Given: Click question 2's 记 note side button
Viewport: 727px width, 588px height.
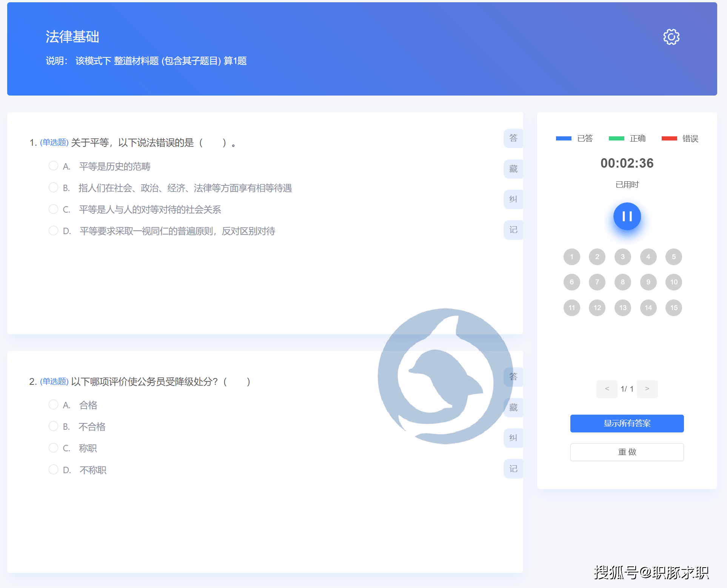Looking at the screenshot, I should click(x=513, y=469).
